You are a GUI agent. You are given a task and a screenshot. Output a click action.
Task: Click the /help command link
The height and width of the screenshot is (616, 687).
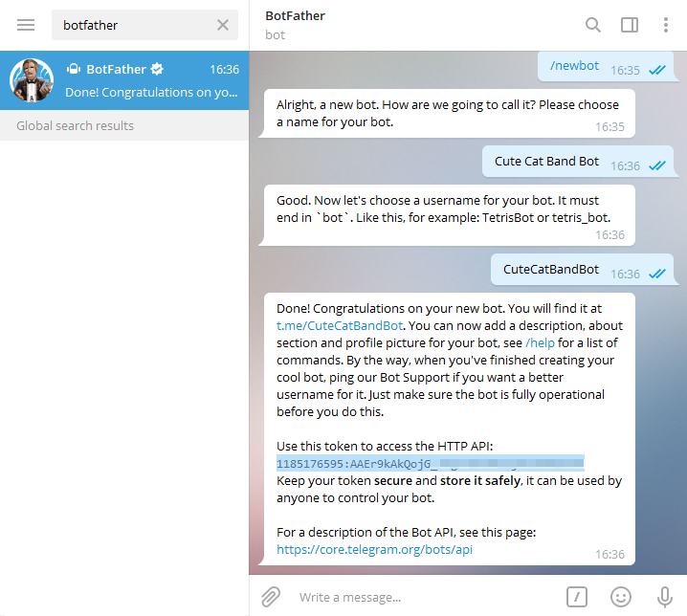[x=542, y=342]
